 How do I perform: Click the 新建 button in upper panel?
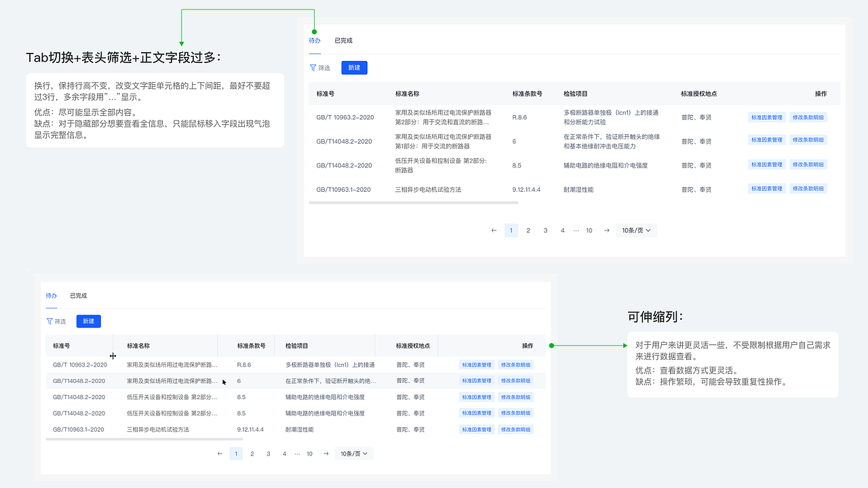tap(354, 68)
